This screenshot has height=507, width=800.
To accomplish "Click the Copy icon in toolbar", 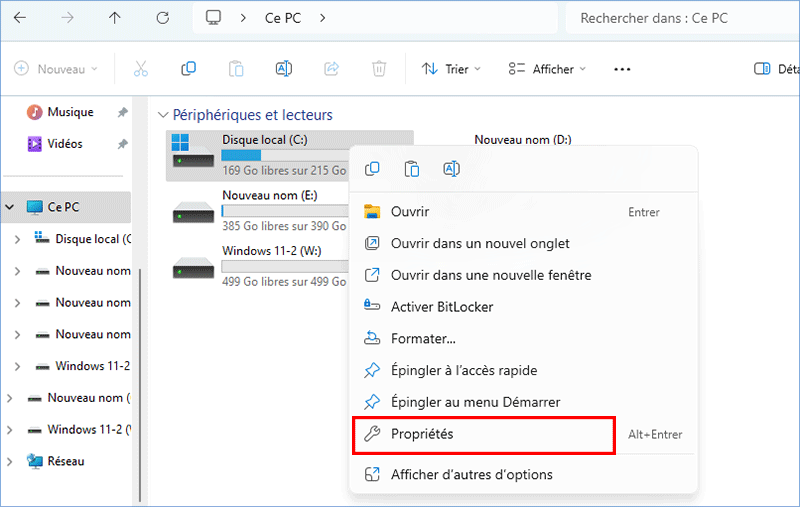I will (x=188, y=69).
